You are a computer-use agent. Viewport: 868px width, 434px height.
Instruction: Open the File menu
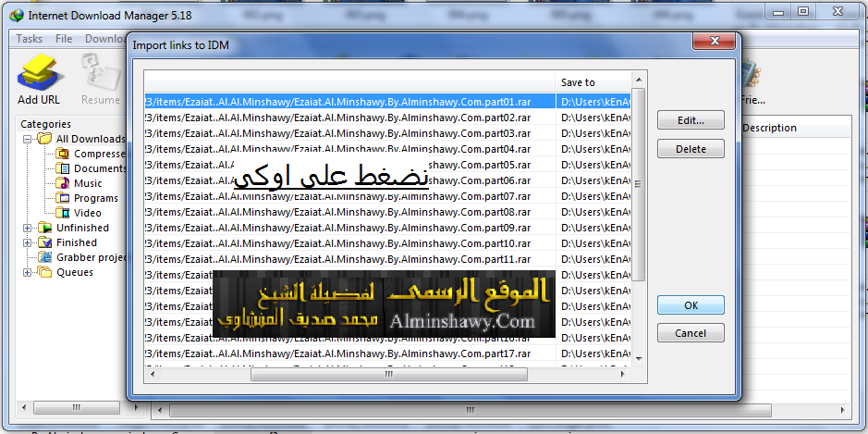point(64,39)
